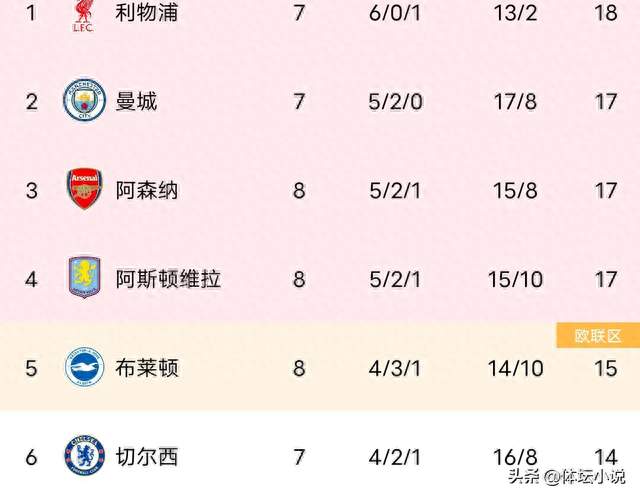
Task: Click the Arsenal club crest icon
Action: click(x=84, y=189)
